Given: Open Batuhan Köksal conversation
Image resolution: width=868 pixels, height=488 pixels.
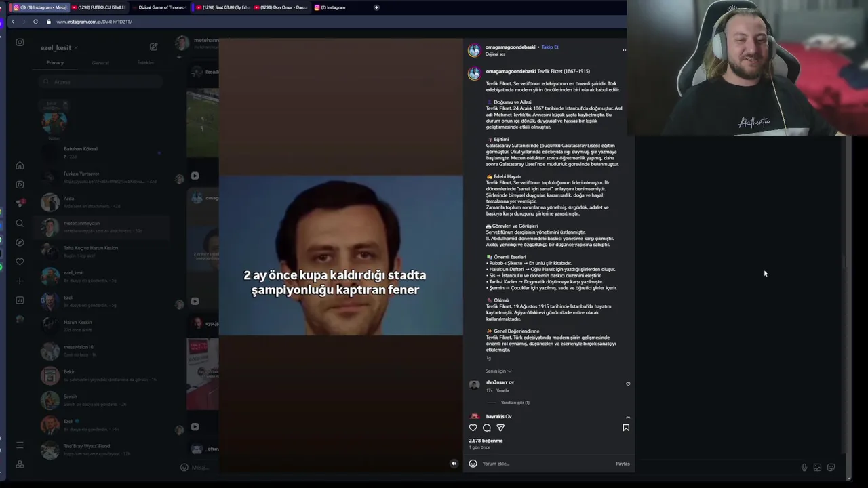Looking at the screenshot, I should 100,152.
